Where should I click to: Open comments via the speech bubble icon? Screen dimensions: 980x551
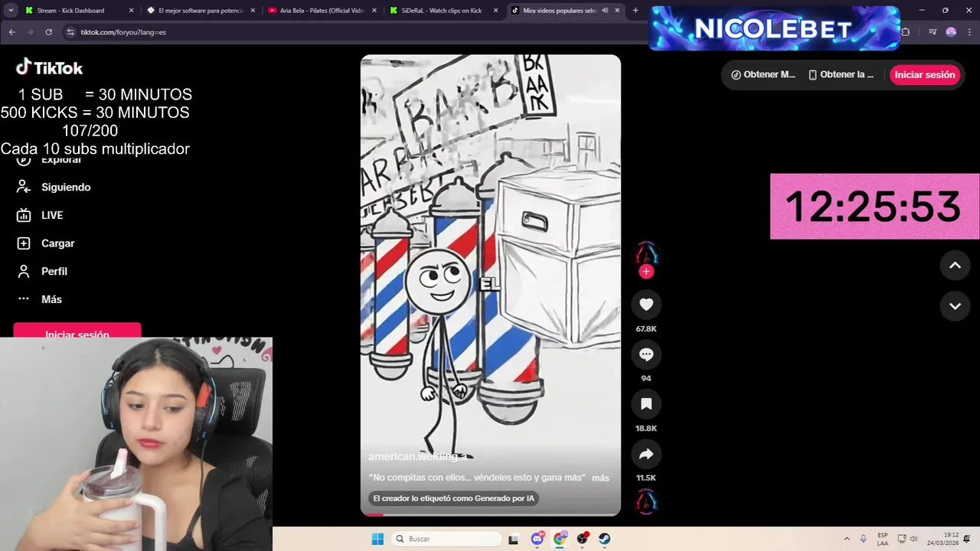point(646,354)
